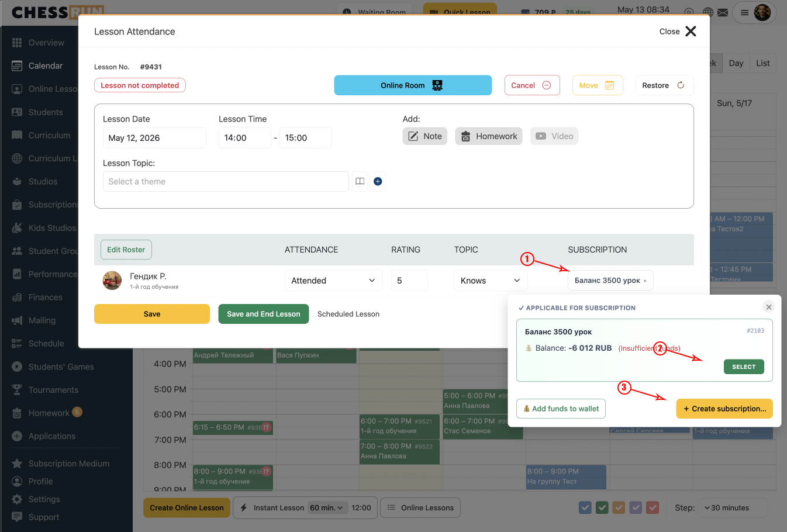Click Create subscription... button
This screenshot has height=532, width=787.
[x=724, y=409]
